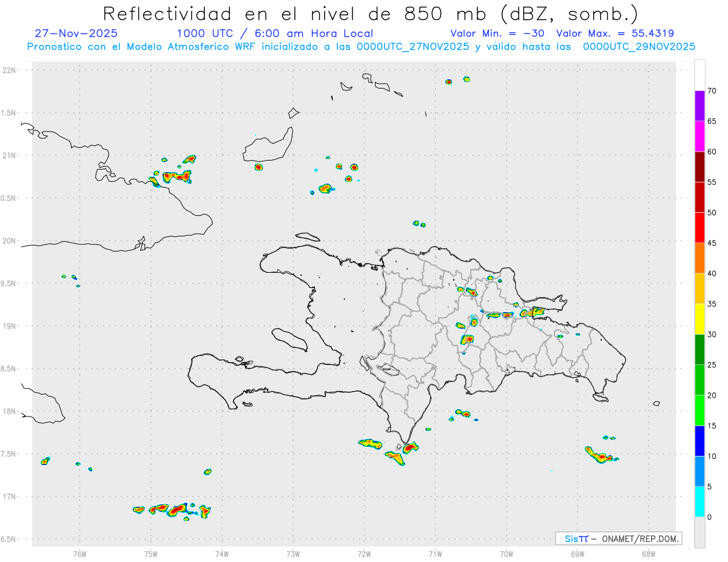Click the "18N" latitude label
This screenshot has height=562, width=728.
pos(10,411)
